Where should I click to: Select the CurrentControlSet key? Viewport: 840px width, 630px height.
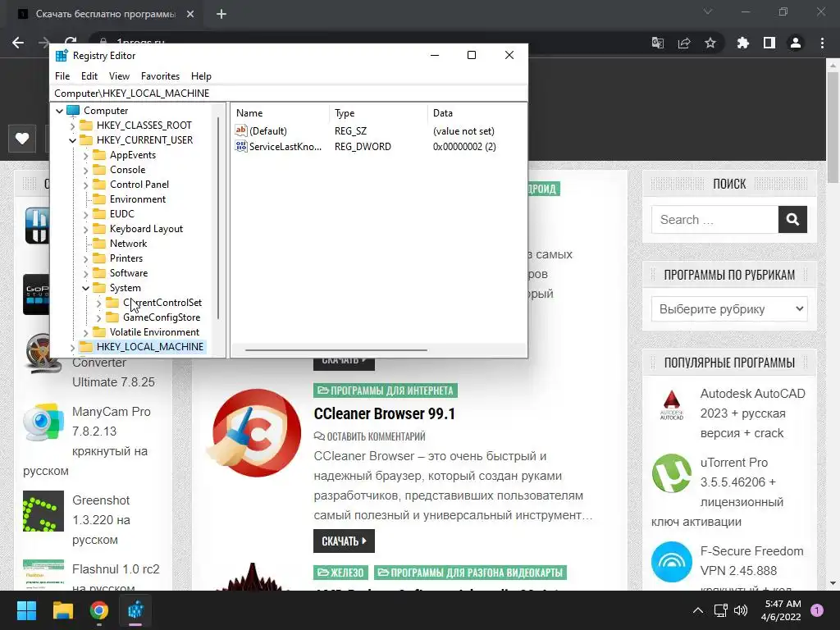[x=162, y=303]
